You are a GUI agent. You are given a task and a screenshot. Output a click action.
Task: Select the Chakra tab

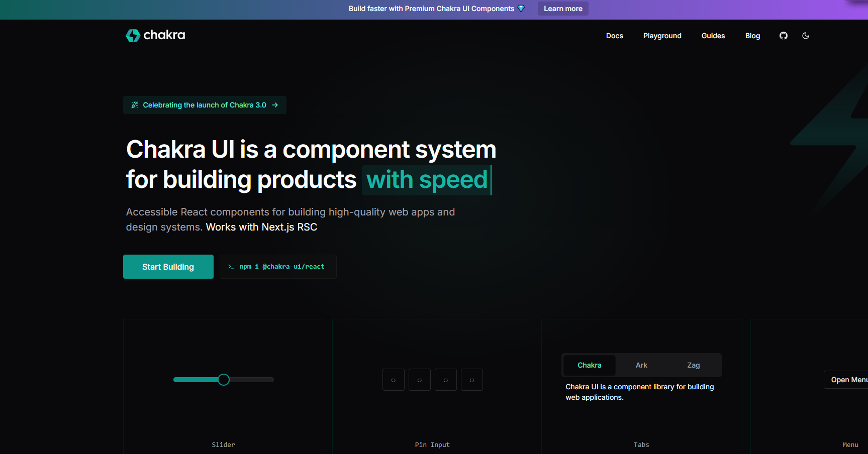pyautogui.click(x=590, y=365)
